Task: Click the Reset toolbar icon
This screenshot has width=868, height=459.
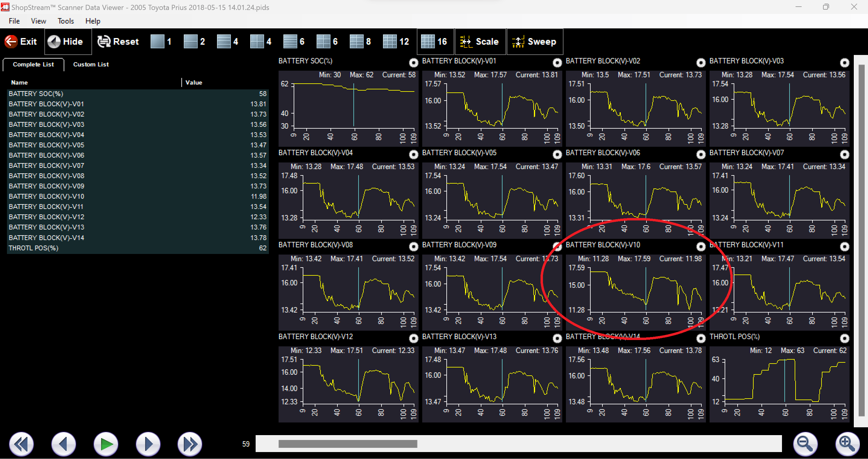Action: click(x=118, y=41)
